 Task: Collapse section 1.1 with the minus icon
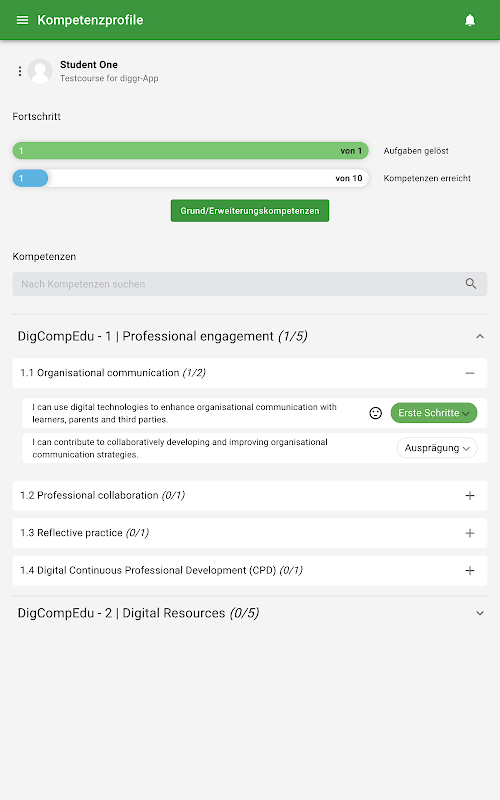coord(470,373)
